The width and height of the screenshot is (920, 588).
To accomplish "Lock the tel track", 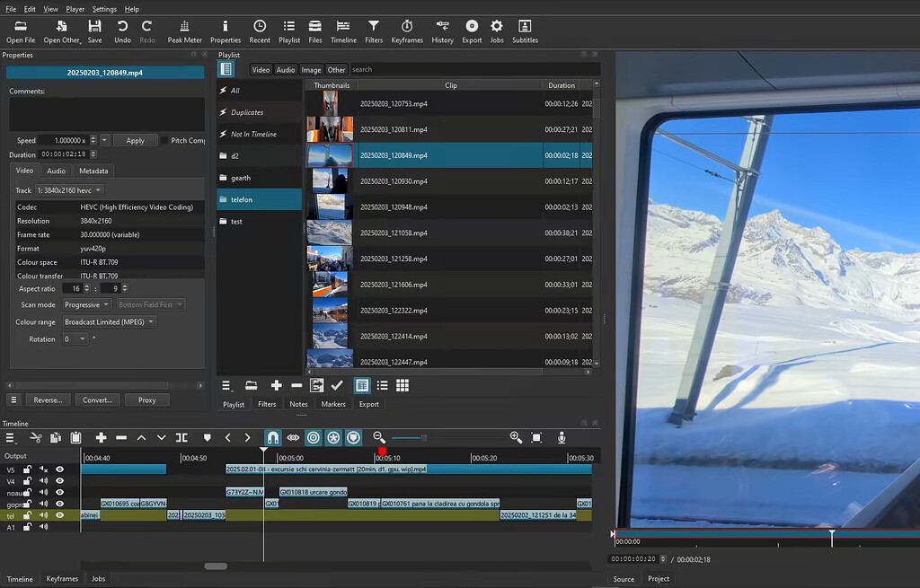I will 26,514.
